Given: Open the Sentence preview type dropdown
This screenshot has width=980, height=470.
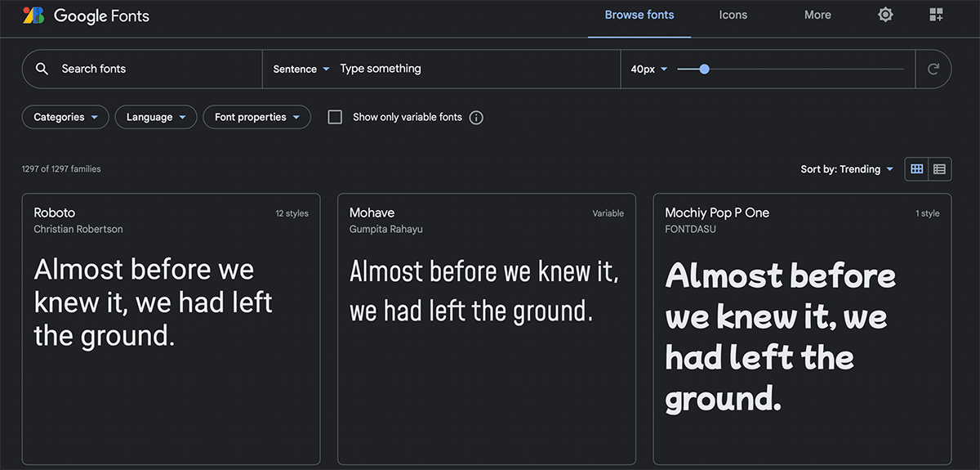Looking at the screenshot, I should pos(301,69).
